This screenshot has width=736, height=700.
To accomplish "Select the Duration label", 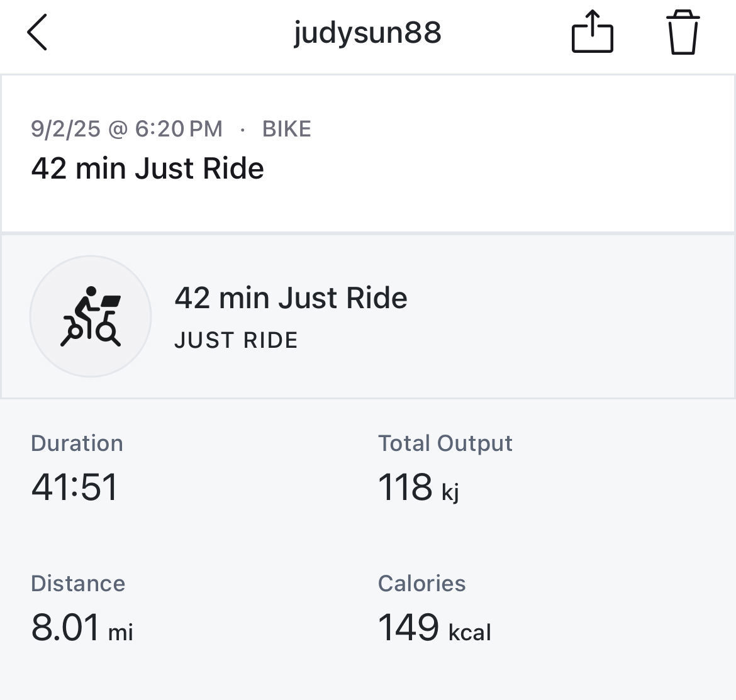I will 77,443.
